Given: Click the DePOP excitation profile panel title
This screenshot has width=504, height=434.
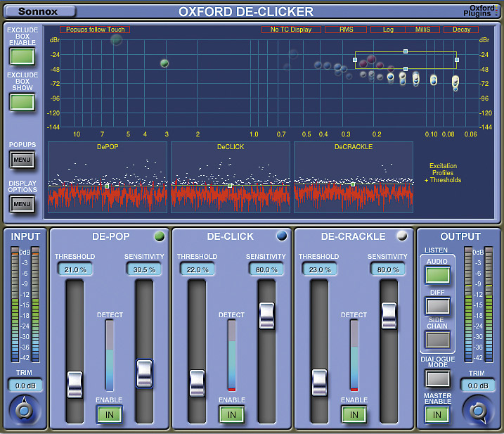Looking at the screenshot, I should point(108,147).
